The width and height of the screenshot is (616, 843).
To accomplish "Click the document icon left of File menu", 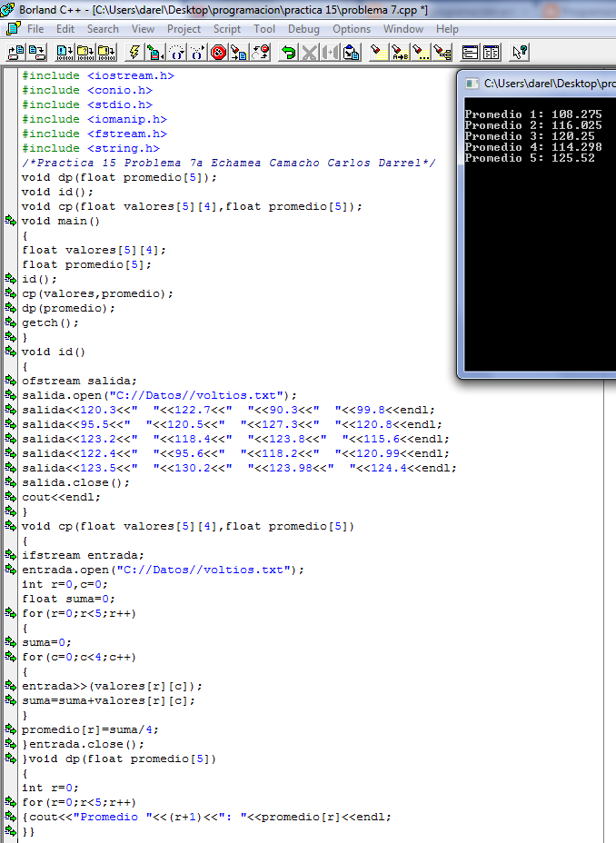I will (x=14, y=28).
